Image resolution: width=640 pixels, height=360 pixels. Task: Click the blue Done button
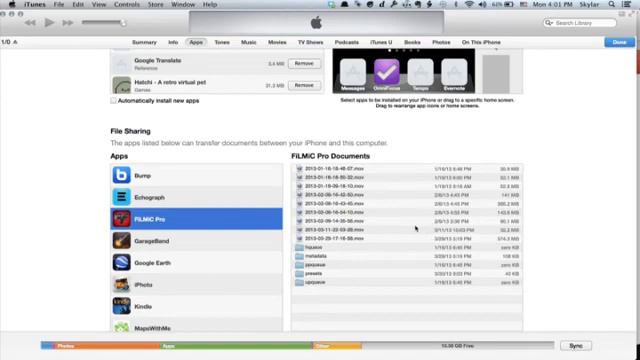pos(619,42)
